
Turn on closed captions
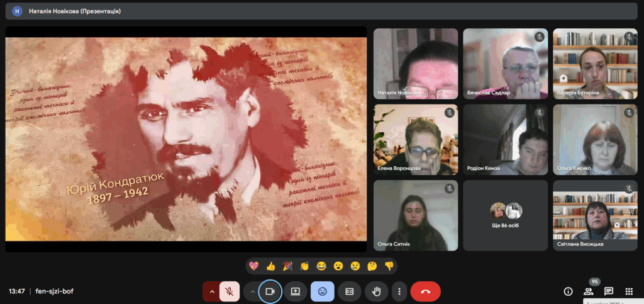(x=350, y=291)
